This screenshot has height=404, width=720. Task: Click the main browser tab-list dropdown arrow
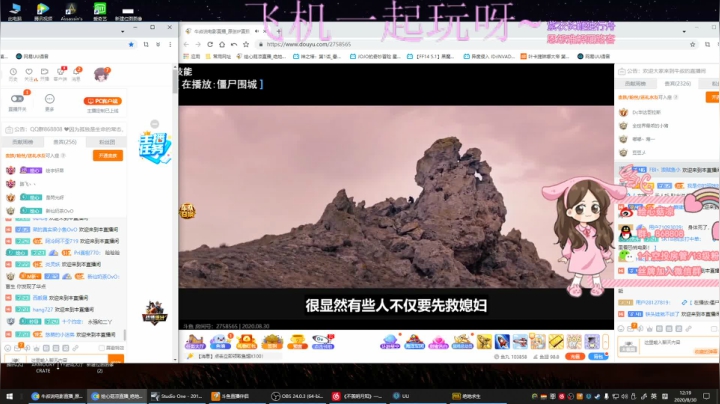pos(684,31)
